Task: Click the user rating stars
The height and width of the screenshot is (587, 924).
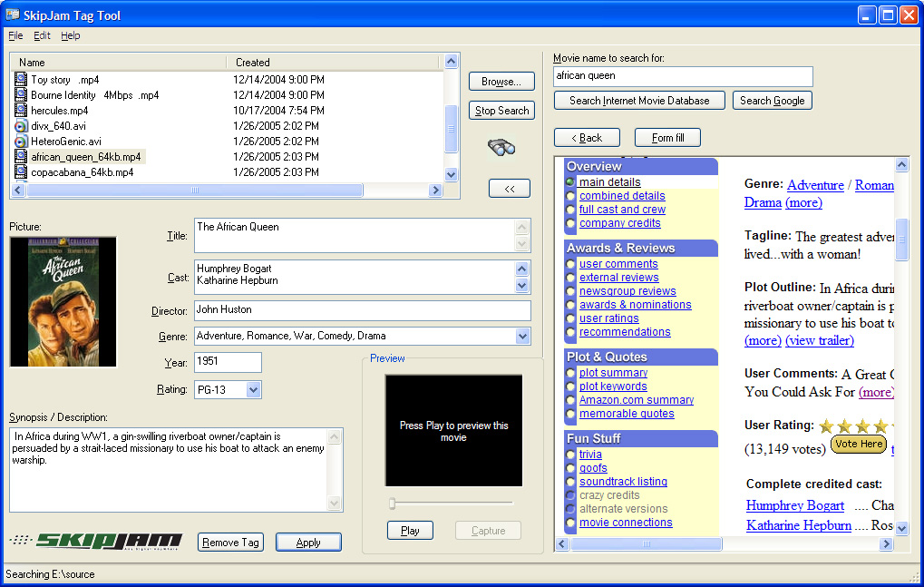Action: tap(856, 426)
